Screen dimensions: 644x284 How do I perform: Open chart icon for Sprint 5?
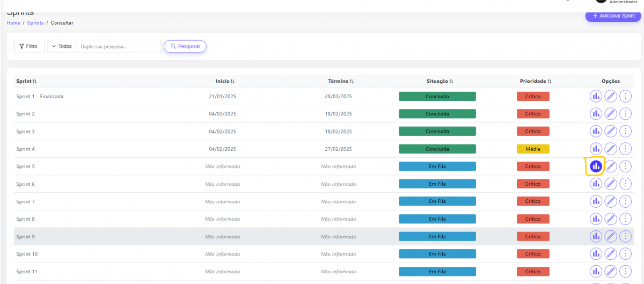pyautogui.click(x=595, y=166)
